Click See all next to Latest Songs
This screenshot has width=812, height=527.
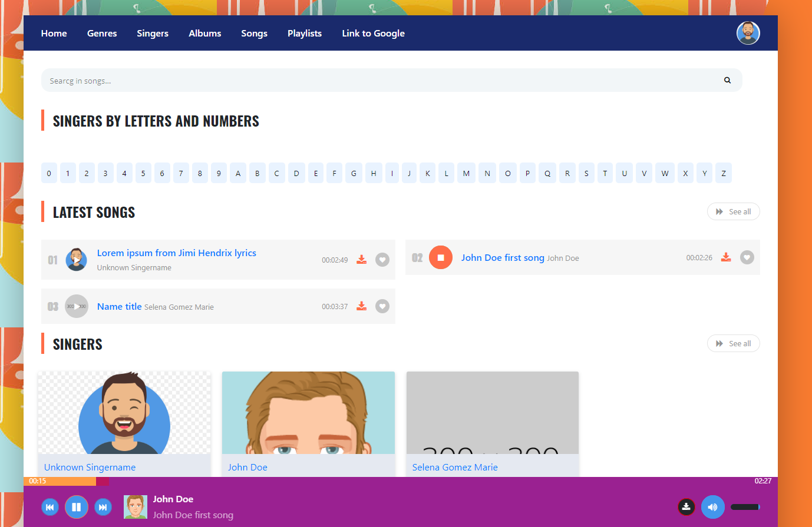pyautogui.click(x=733, y=211)
